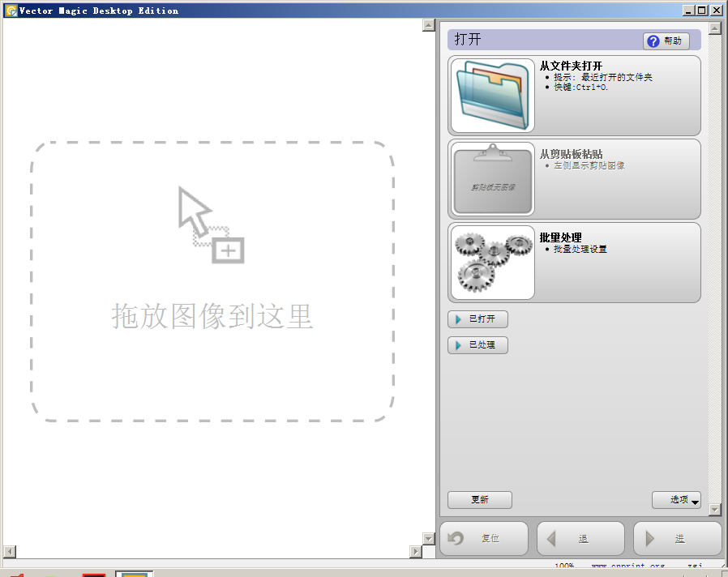Click the 拖放图像到这里 drop area
This screenshot has width=728, height=577.
212,281
